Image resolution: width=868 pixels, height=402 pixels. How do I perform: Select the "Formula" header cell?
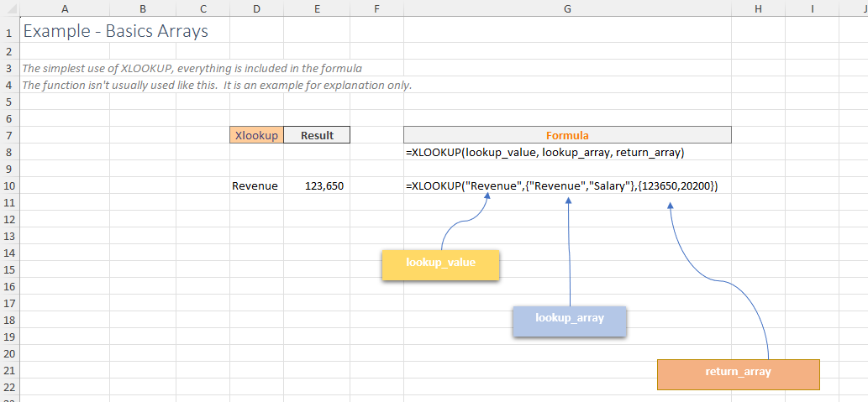point(567,135)
